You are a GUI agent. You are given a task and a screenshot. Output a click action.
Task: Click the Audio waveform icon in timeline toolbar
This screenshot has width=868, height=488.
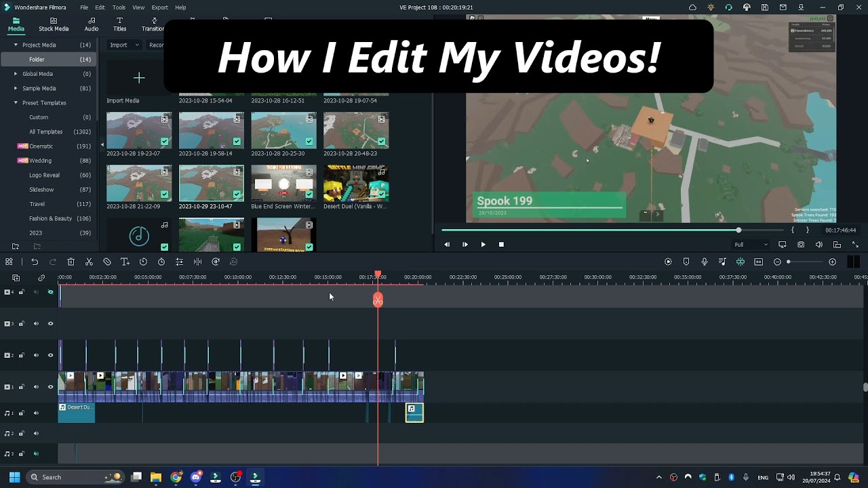click(197, 262)
